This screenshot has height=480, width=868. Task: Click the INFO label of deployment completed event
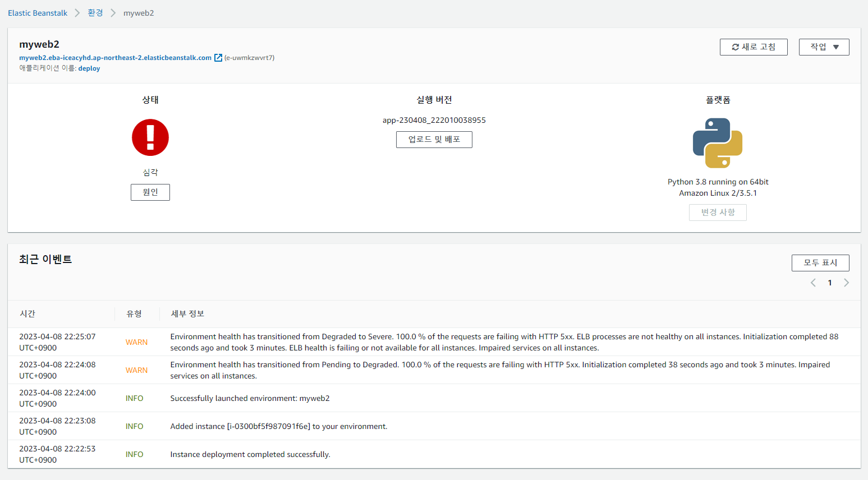[134, 454]
